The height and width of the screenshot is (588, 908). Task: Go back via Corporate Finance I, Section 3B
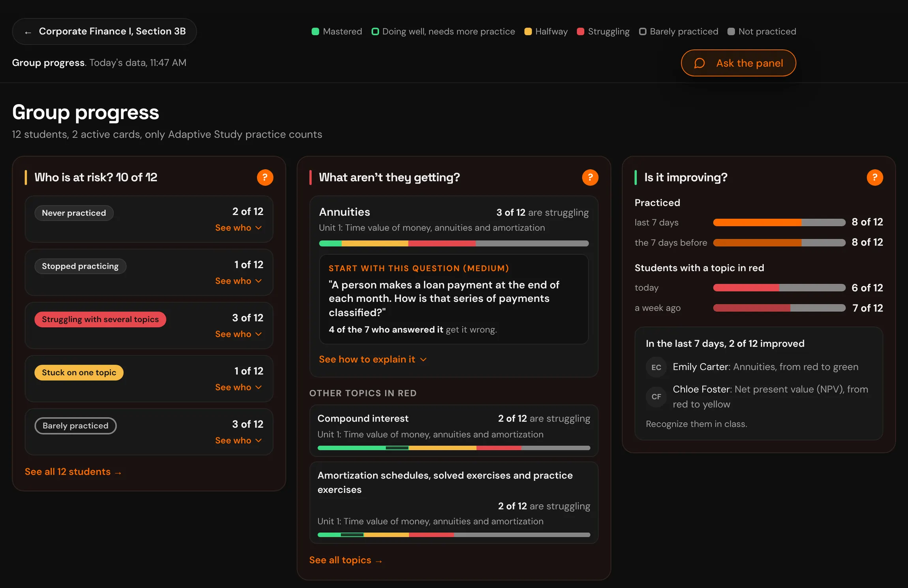[104, 32]
